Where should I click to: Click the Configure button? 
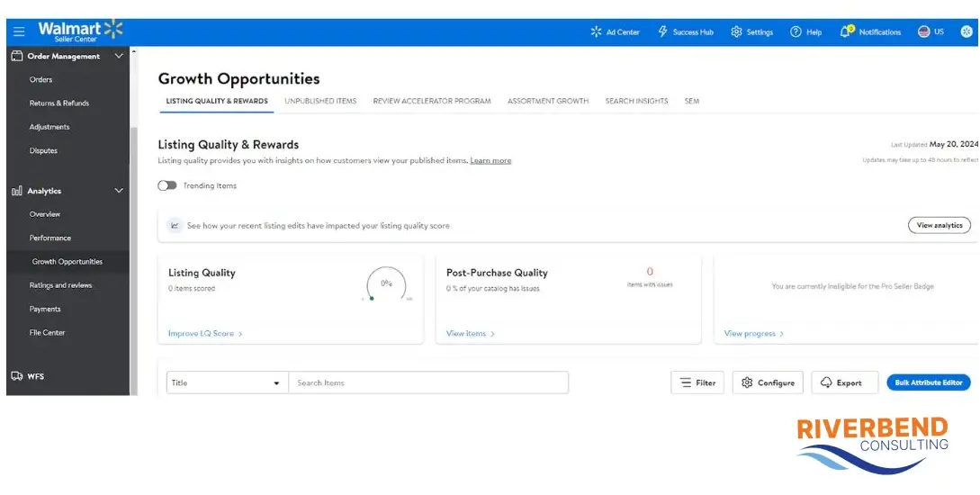[x=768, y=382]
